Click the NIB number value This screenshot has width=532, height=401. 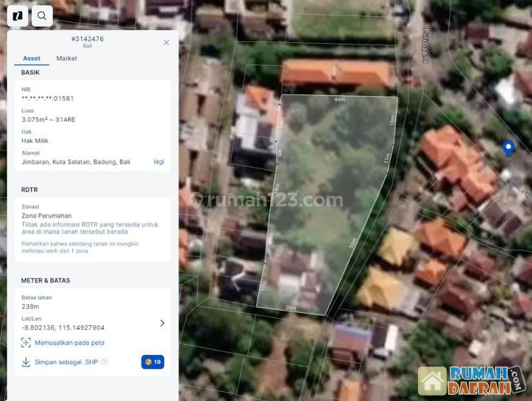(48, 98)
